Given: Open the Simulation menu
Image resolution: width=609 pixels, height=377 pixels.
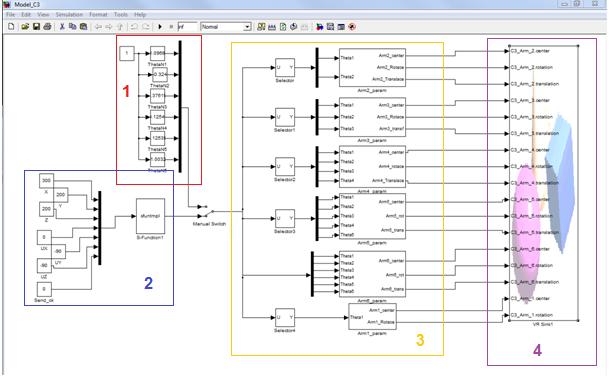Looking at the screenshot, I should pyautogui.click(x=69, y=14).
